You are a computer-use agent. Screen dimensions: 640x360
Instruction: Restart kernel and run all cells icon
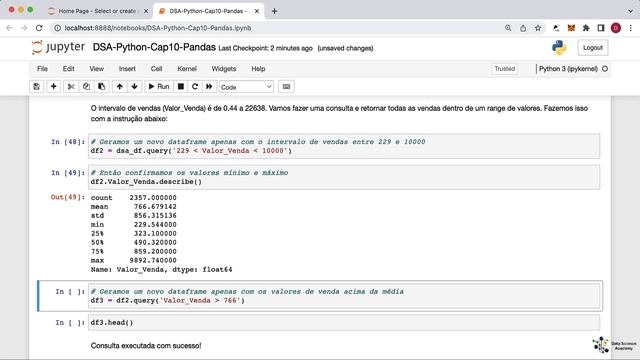coord(209,87)
